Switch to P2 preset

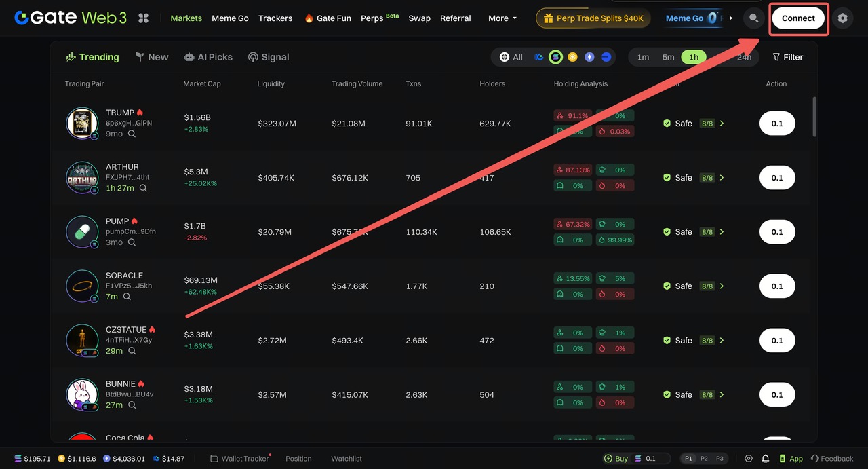704,459
